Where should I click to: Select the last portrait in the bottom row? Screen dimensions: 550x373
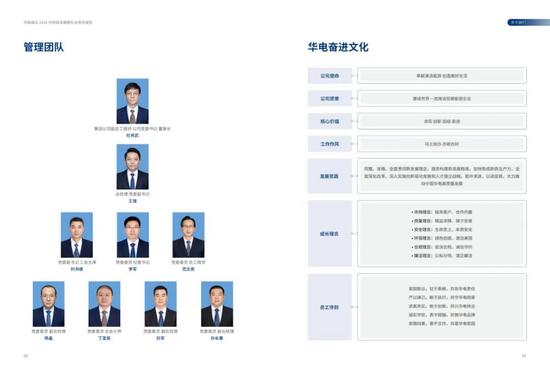217,304
